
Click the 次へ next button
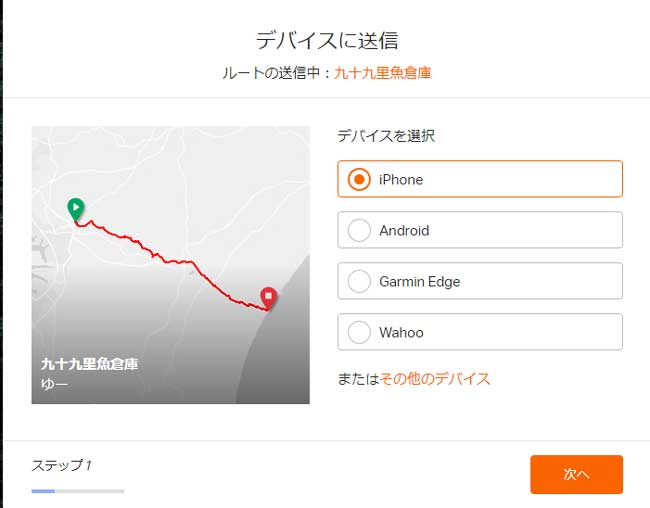click(x=576, y=474)
